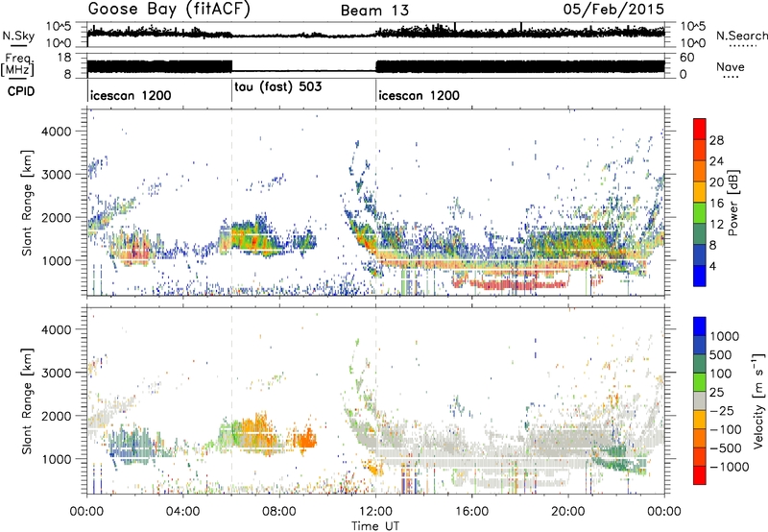Click the "16:00" time tick label

click(x=471, y=512)
